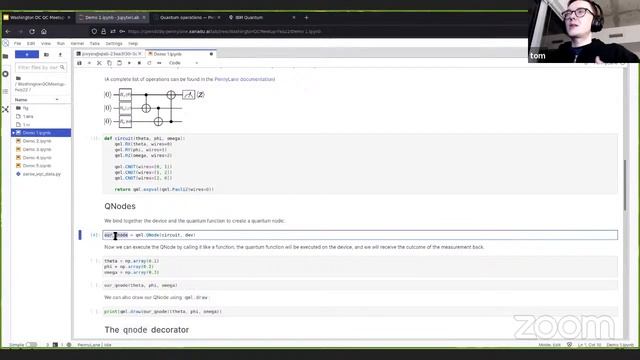Viewport: 640px width, 360px height.
Task: Select the def circuit code cell
Action: point(360,164)
